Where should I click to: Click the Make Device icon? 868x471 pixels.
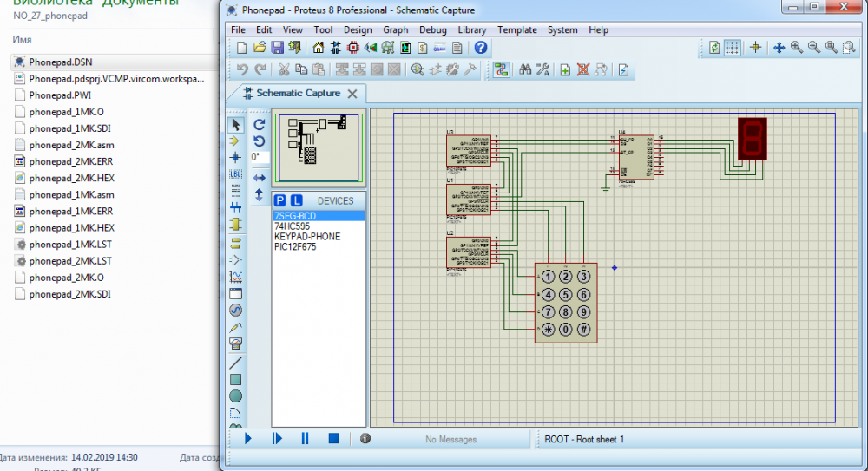click(x=435, y=69)
